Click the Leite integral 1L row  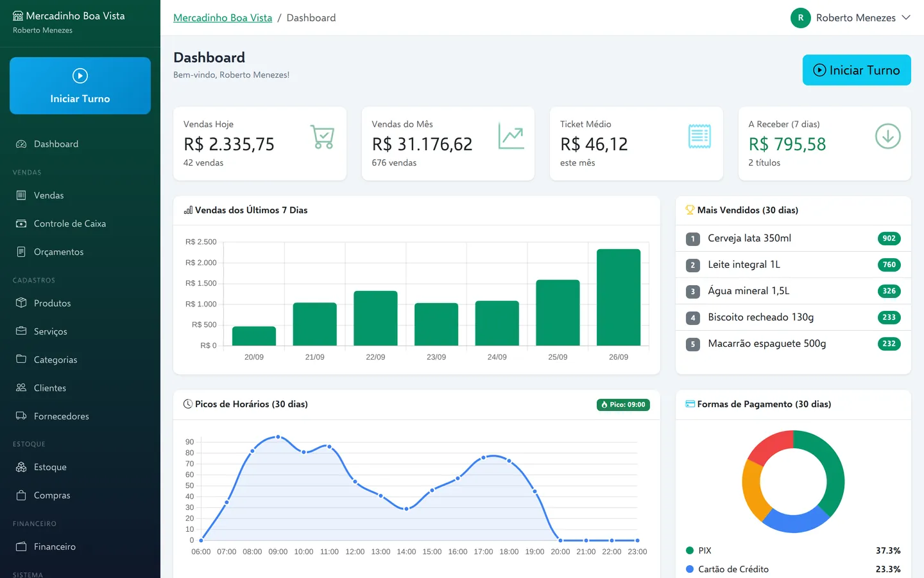coord(793,265)
